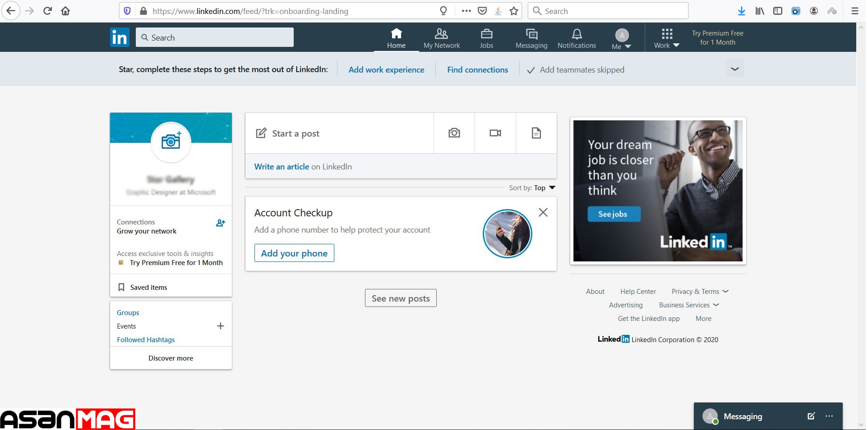The height and width of the screenshot is (430, 868).
Task: Click compose message icon in Messaging bar
Action: point(811,416)
